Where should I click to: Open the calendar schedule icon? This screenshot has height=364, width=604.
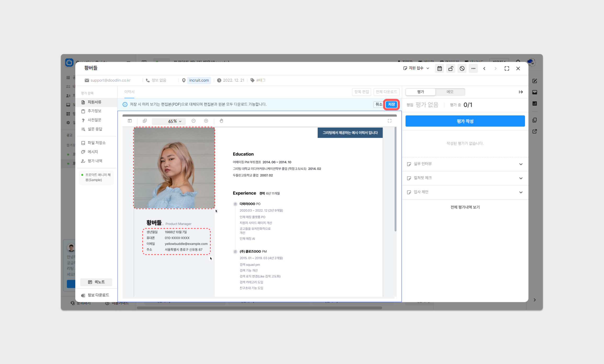[x=440, y=69]
